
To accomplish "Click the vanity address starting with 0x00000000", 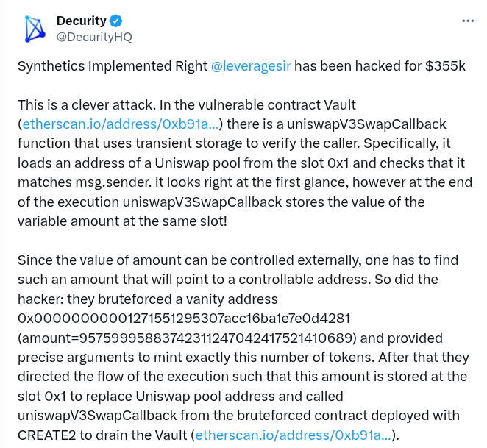I will [x=184, y=319].
